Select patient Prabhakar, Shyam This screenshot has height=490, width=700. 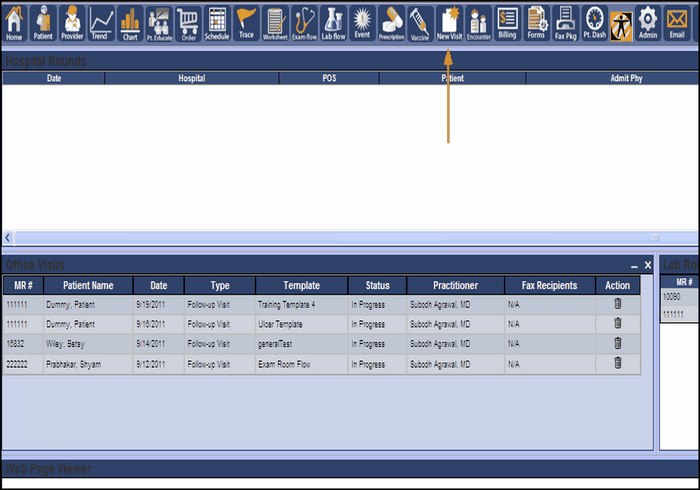click(88, 364)
